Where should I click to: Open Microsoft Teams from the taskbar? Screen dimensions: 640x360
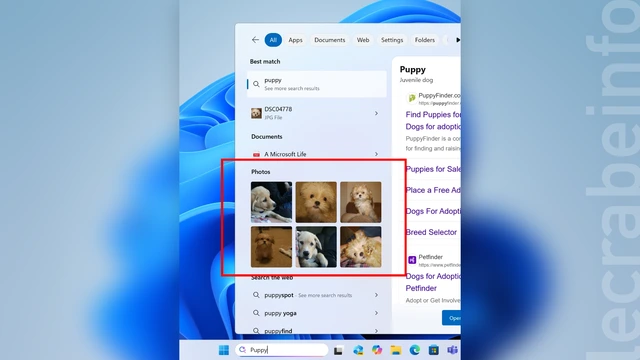coord(452,350)
